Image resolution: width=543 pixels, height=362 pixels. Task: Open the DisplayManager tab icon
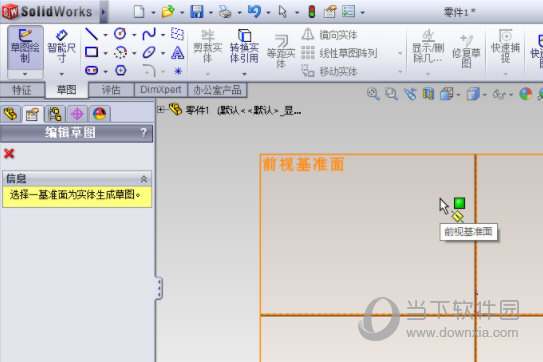tap(100, 114)
